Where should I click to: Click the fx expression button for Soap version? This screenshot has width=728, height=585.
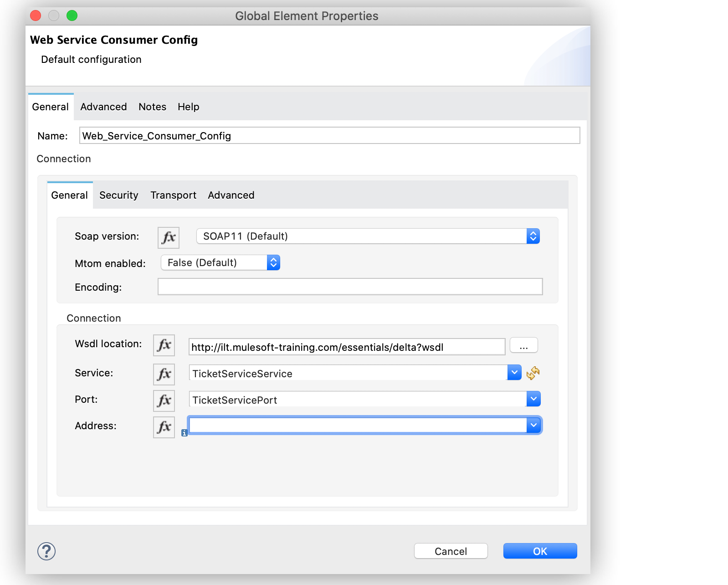pyautogui.click(x=169, y=237)
